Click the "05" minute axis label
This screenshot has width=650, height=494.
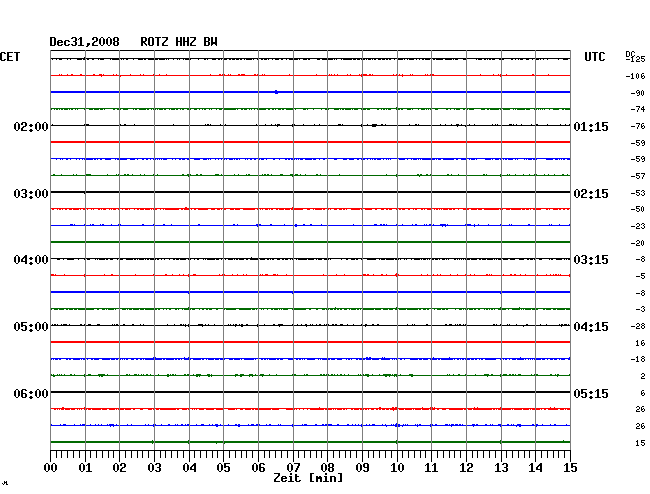[223, 468]
